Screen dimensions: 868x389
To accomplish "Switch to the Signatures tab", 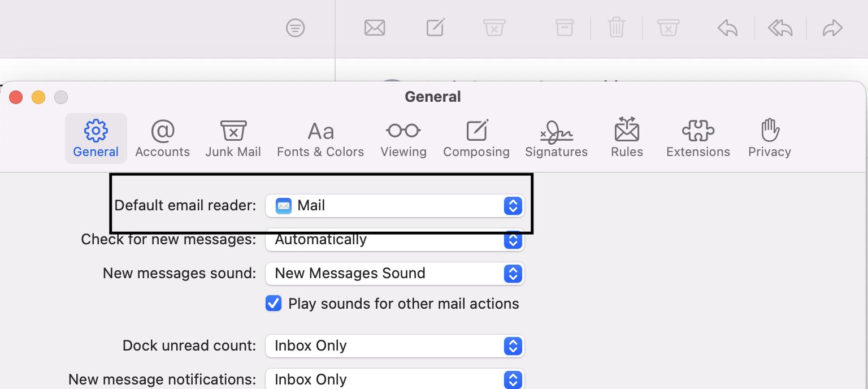I will [557, 139].
